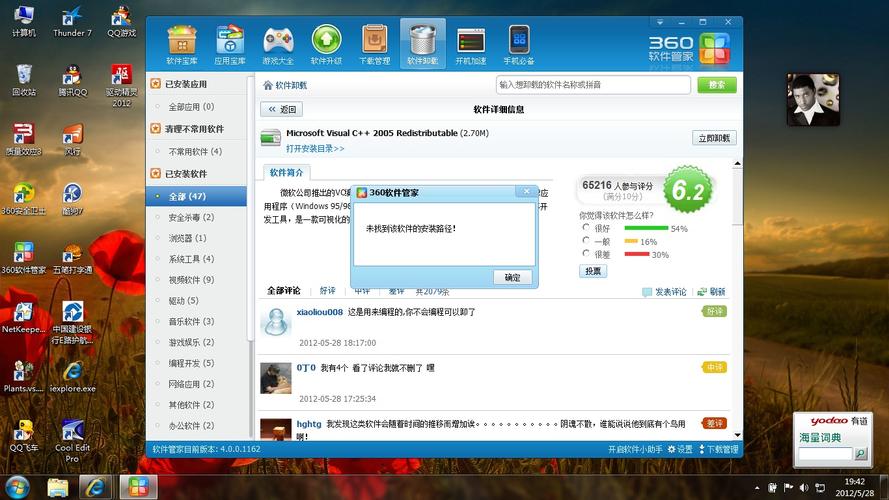
Task: Switch to 软件简介 tab
Action: (286, 172)
